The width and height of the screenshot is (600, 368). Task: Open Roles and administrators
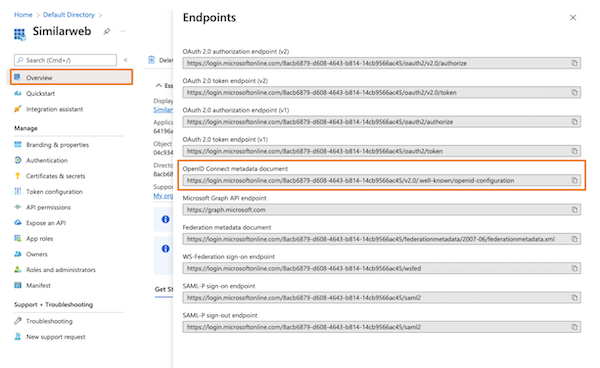point(61,270)
